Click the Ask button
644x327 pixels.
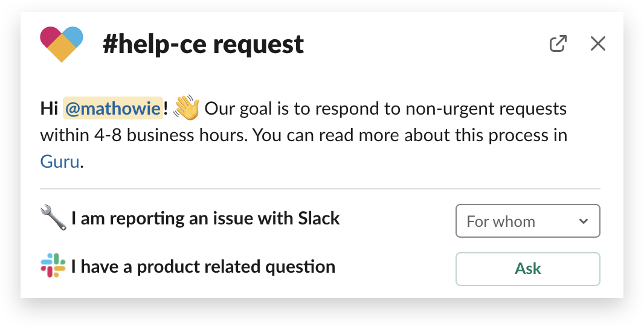click(x=528, y=268)
